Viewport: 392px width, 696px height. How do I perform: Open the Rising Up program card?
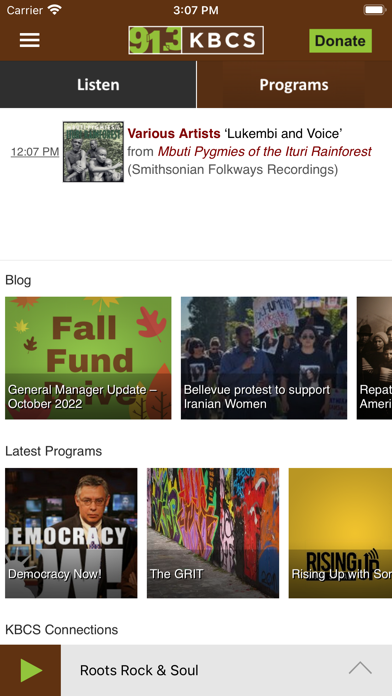340,533
